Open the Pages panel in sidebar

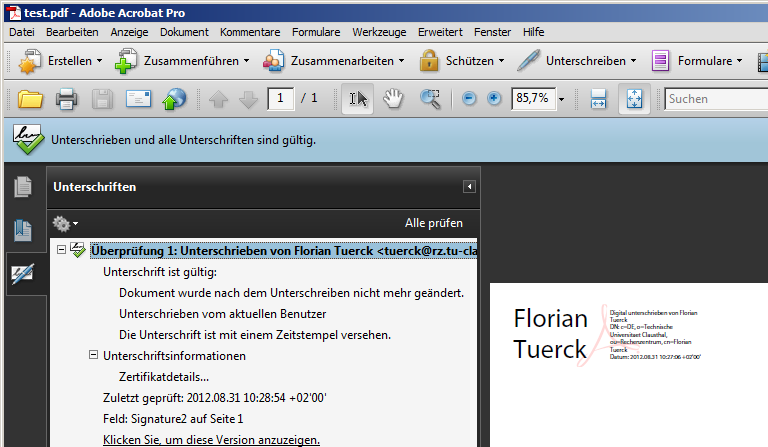(22, 187)
